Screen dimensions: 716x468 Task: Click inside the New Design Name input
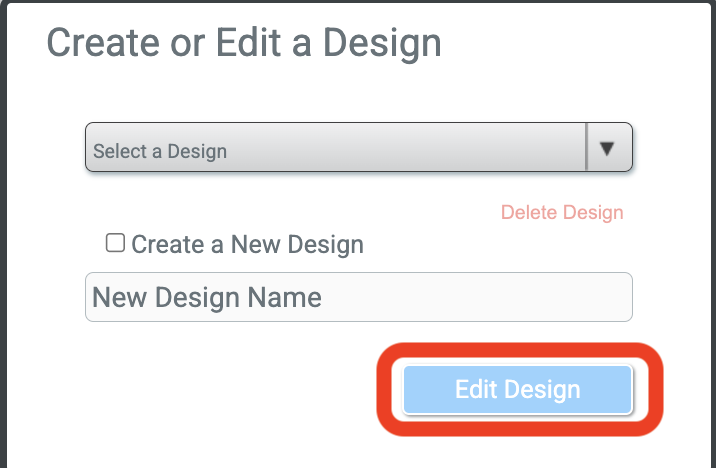(358, 297)
